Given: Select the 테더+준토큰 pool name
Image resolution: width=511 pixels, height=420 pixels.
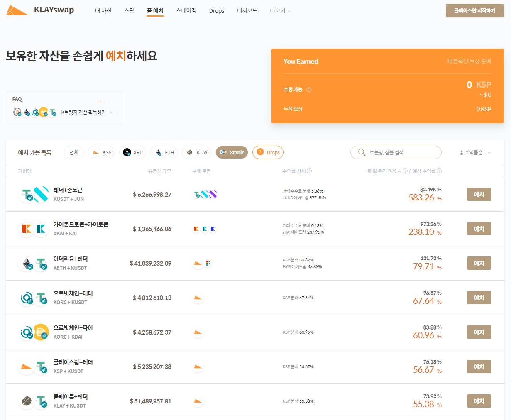Looking at the screenshot, I should (68, 190).
